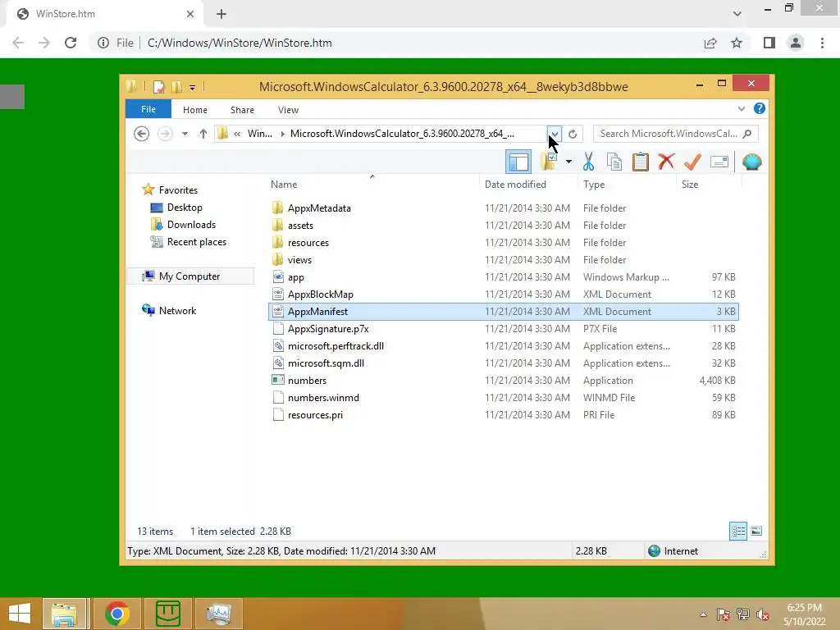Expand the arrow beside folder options icon

pos(568,162)
